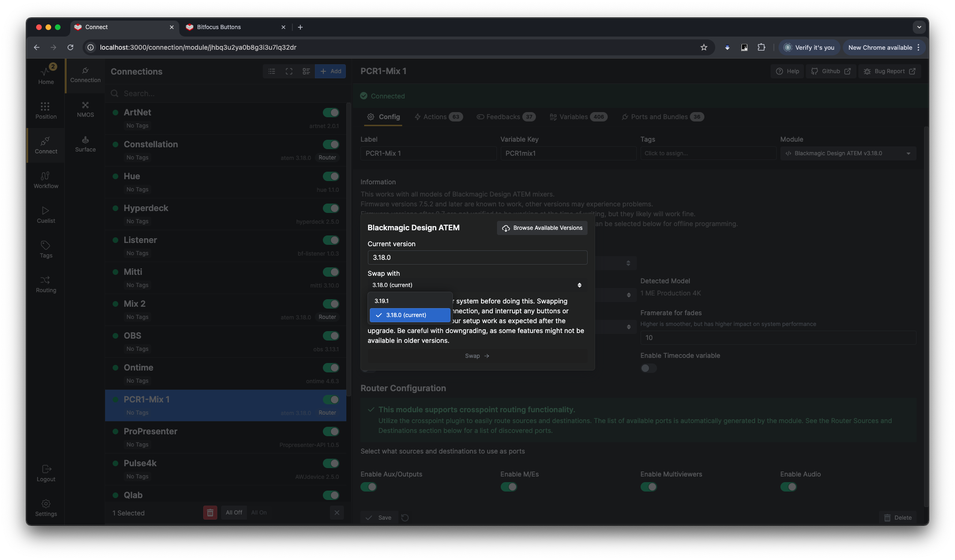Image resolution: width=955 pixels, height=560 pixels.
Task: Click the Swap button
Action: pyautogui.click(x=477, y=356)
